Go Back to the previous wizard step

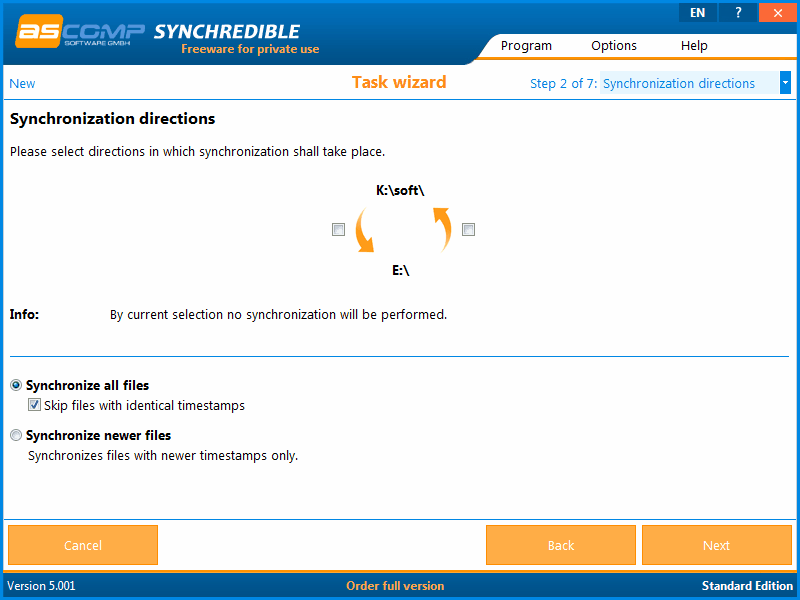point(561,545)
